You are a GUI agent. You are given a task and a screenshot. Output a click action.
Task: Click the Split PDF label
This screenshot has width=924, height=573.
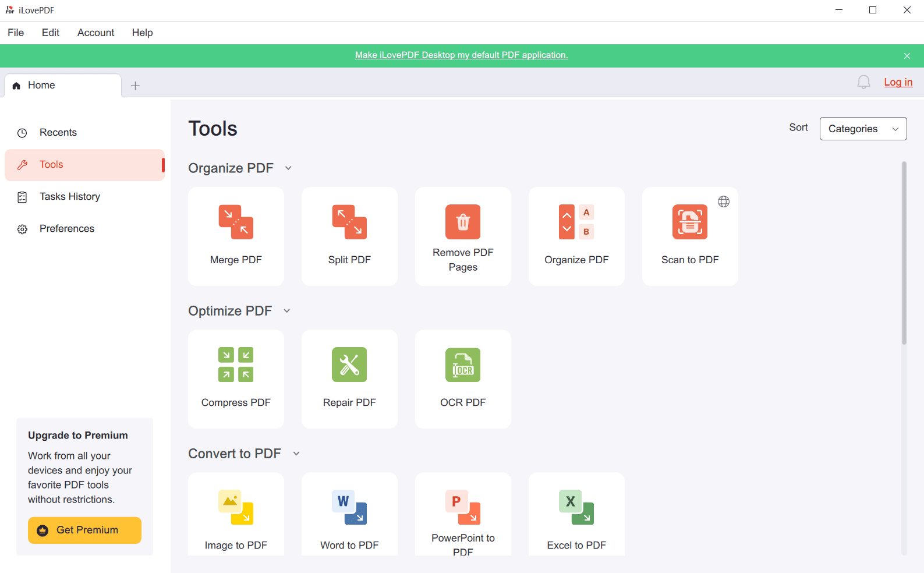349,260
